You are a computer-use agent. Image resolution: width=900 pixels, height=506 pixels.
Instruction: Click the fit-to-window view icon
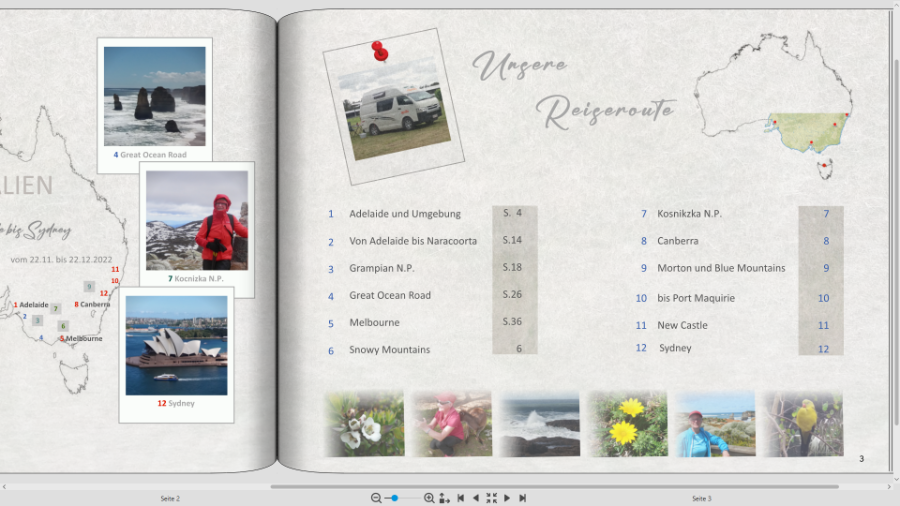pos(491,498)
